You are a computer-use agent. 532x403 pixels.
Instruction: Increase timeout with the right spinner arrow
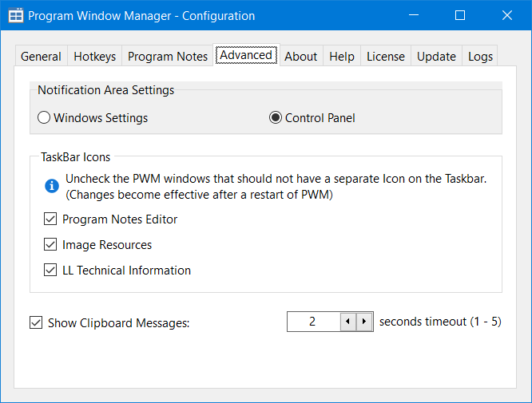pos(364,322)
